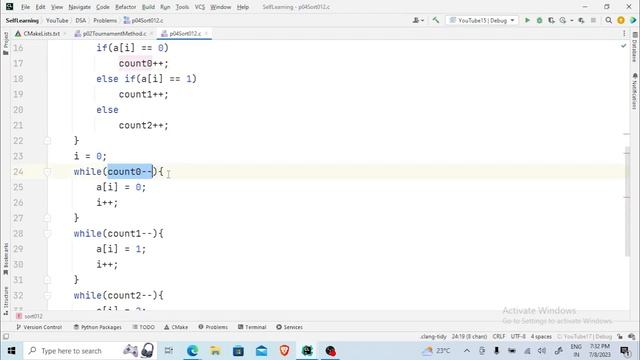Open the TODO tool window
Screen dimensions: 640x360
[143, 327]
